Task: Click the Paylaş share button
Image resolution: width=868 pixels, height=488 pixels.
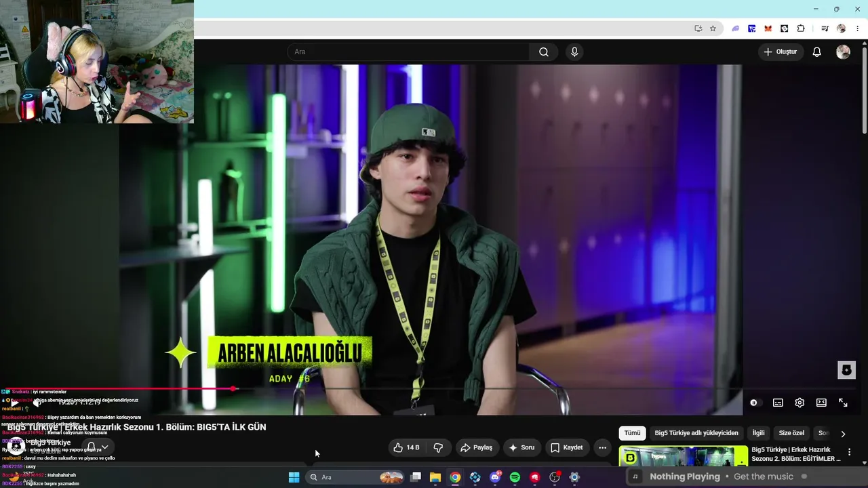Action: (x=476, y=448)
